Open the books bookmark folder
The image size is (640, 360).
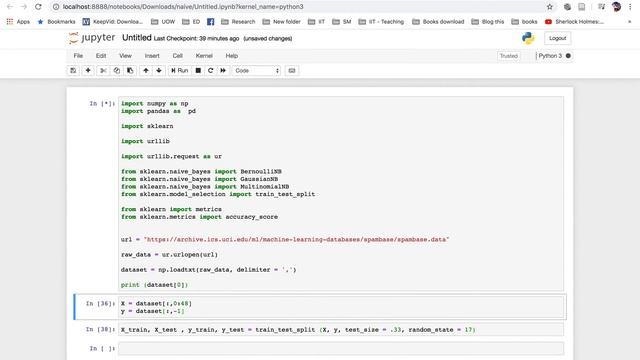(x=524, y=22)
